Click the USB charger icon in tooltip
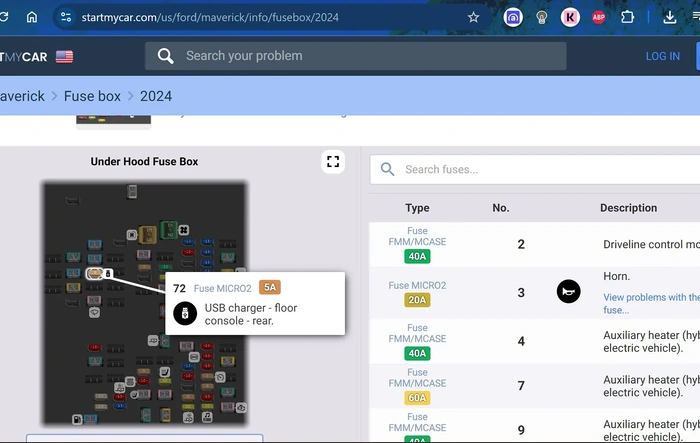Viewport: 700px width, 443px height. click(185, 313)
